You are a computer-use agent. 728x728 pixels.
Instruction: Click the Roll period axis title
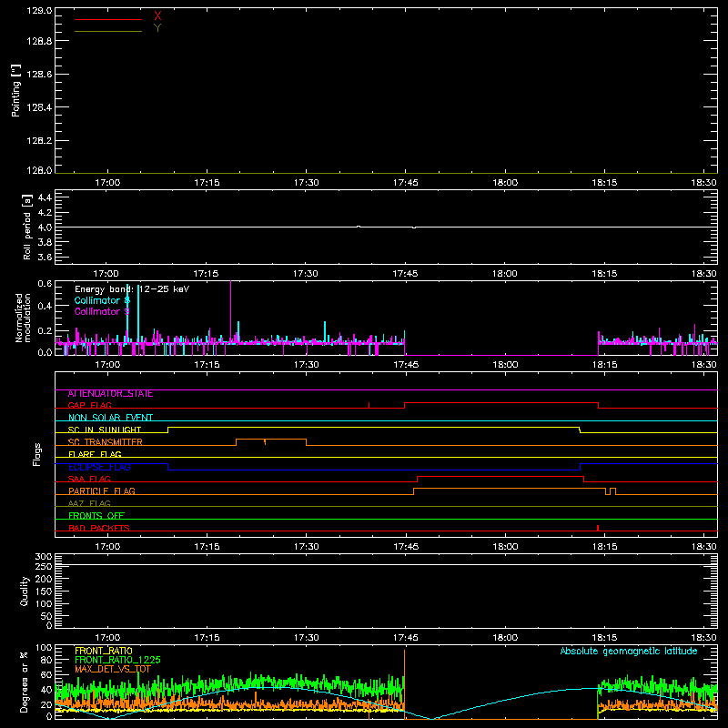(26, 227)
